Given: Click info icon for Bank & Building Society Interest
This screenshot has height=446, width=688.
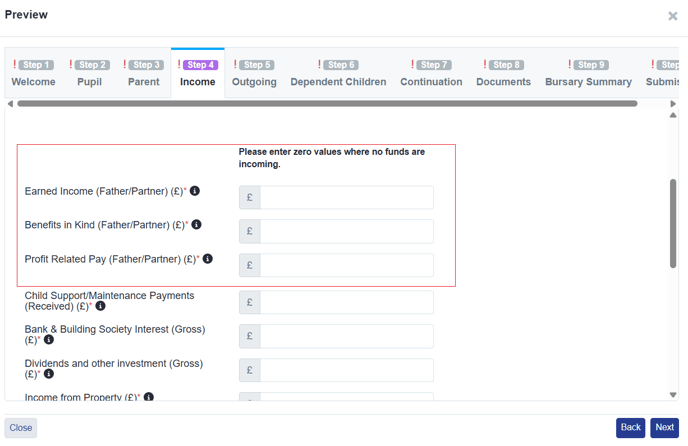Looking at the screenshot, I should pyautogui.click(x=49, y=340).
